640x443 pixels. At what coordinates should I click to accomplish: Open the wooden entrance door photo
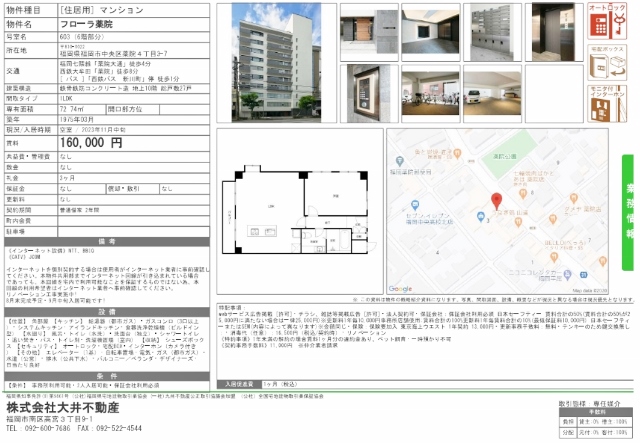[369, 32]
